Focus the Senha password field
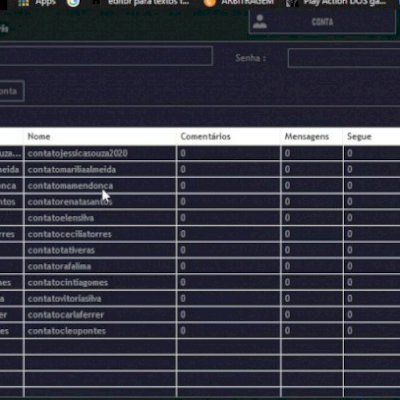 [x=344, y=58]
